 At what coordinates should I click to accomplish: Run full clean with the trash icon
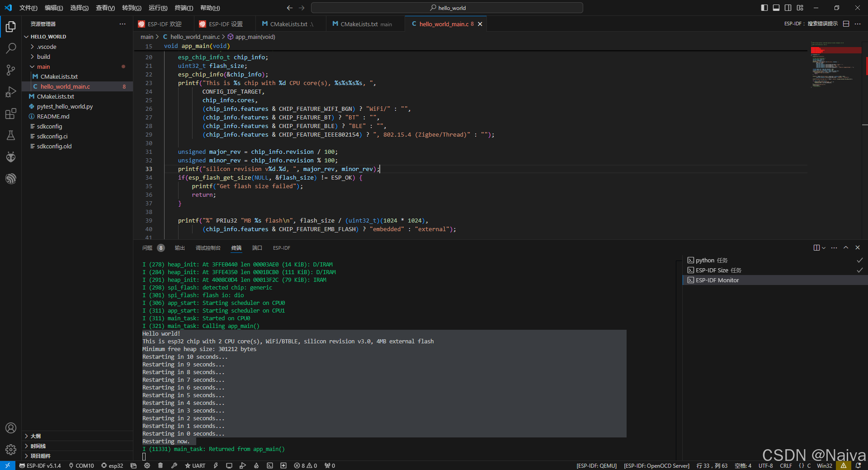(160, 465)
